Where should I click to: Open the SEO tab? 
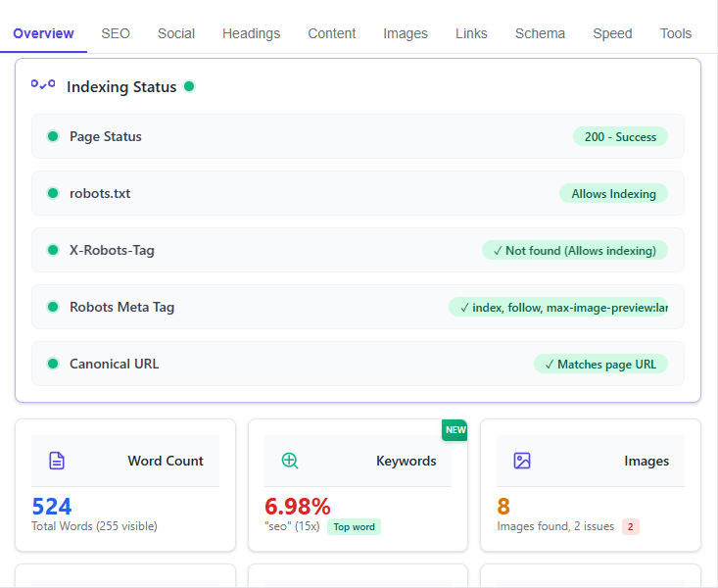point(116,33)
